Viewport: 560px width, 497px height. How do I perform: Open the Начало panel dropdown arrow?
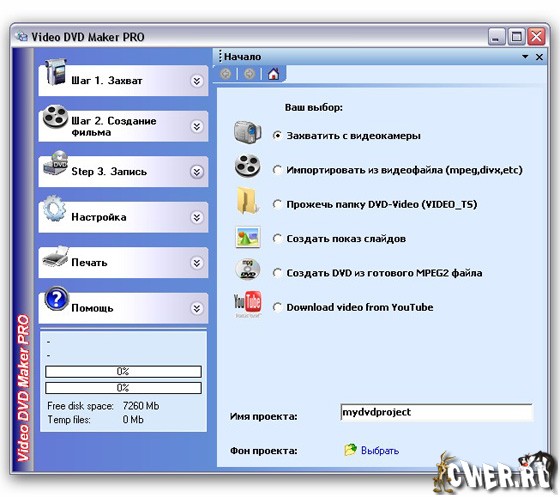coord(525,57)
